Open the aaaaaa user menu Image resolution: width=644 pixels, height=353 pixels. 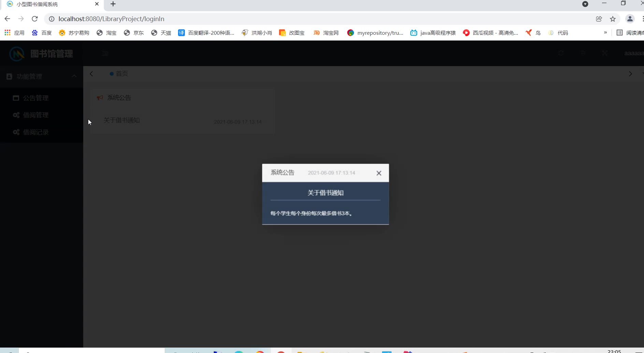click(634, 53)
